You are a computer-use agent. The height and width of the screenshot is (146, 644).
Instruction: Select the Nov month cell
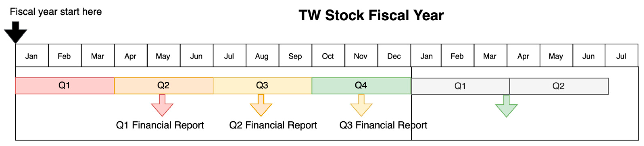point(361,56)
